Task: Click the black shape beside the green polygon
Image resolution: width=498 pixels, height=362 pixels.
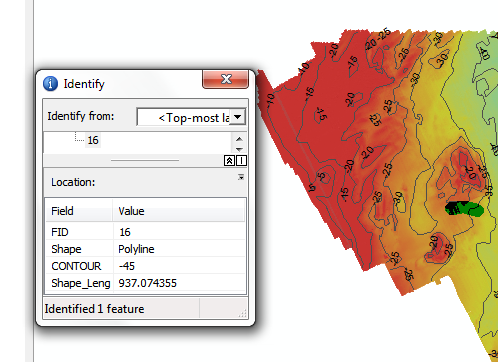Action: (453, 208)
